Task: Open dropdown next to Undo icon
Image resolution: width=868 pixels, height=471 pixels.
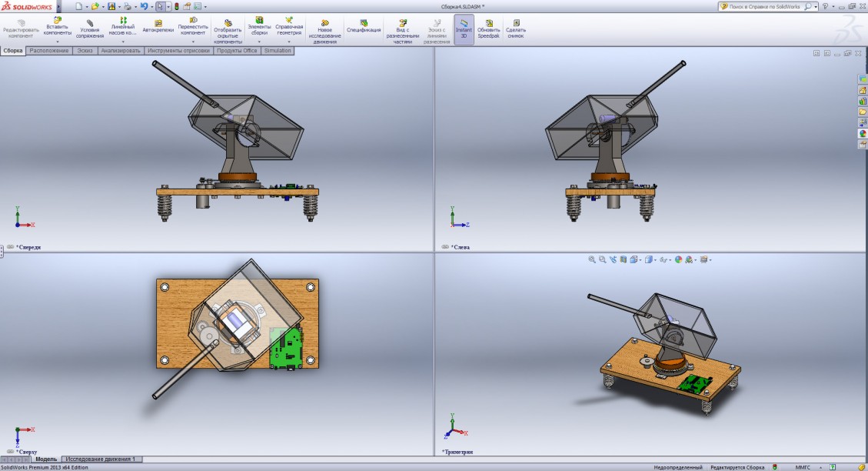Action: pyautogui.click(x=151, y=7)
